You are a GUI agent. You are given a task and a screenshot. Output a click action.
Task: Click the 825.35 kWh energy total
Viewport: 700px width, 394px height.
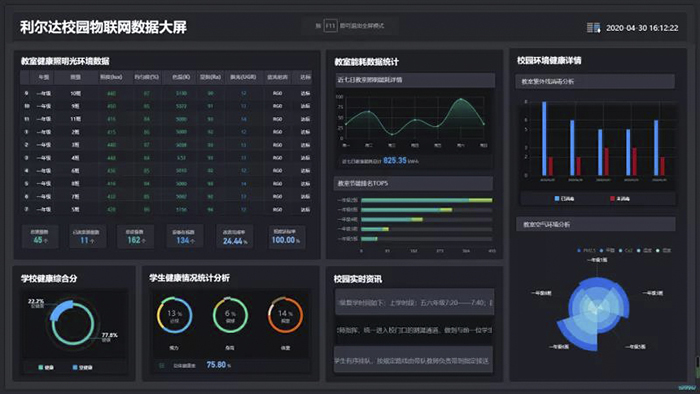[400, 161]
